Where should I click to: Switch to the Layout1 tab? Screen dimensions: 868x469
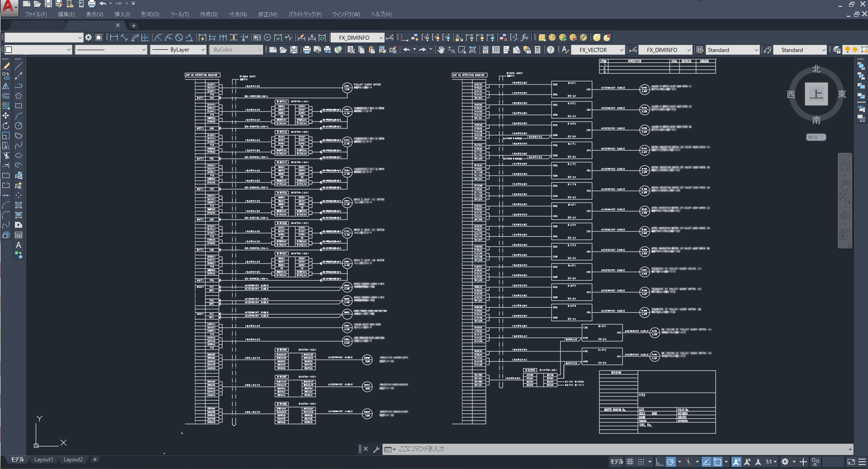[43, 460]
